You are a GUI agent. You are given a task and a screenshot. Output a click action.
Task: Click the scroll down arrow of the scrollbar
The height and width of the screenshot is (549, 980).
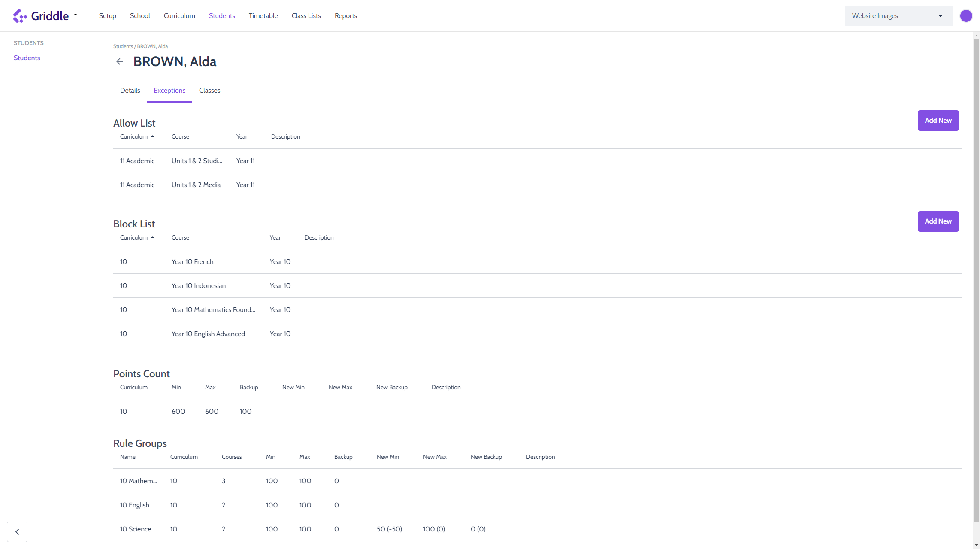976,545
